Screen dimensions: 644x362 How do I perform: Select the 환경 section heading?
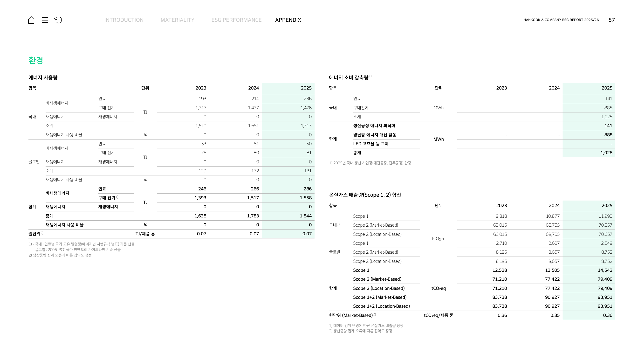[x=36, y=60]
